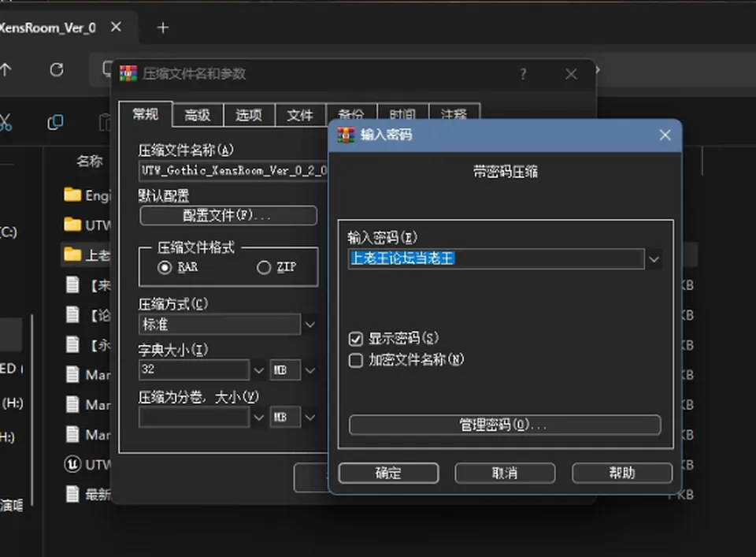Click the 确定 button in password dialog

(x=388, y=473)
